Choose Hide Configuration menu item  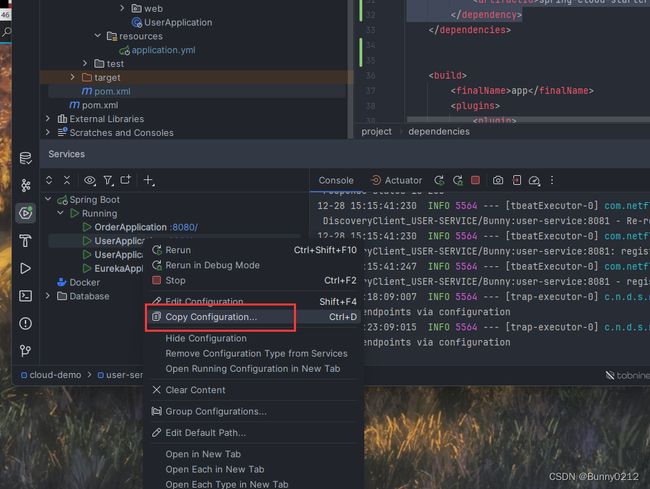[254, 338]
